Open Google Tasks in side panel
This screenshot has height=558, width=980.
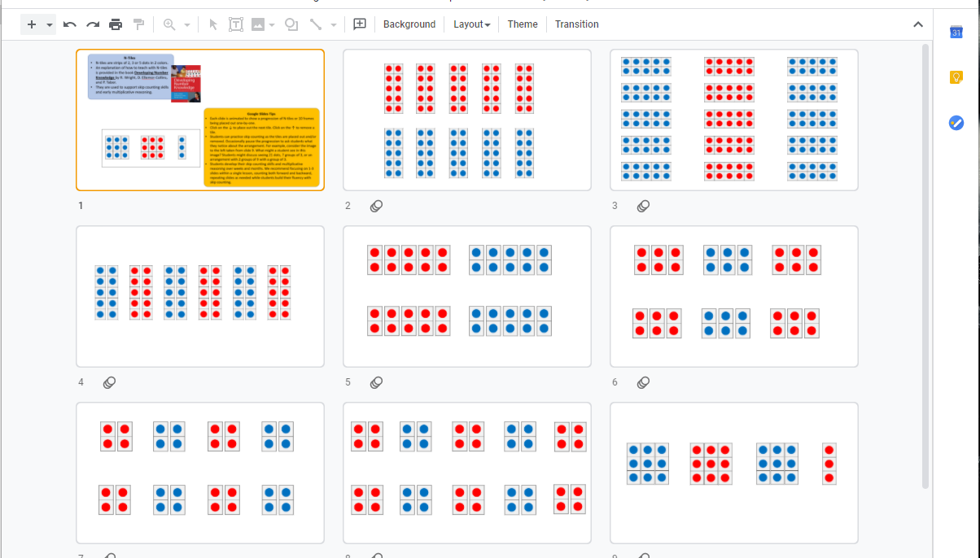tap(956, 123)
